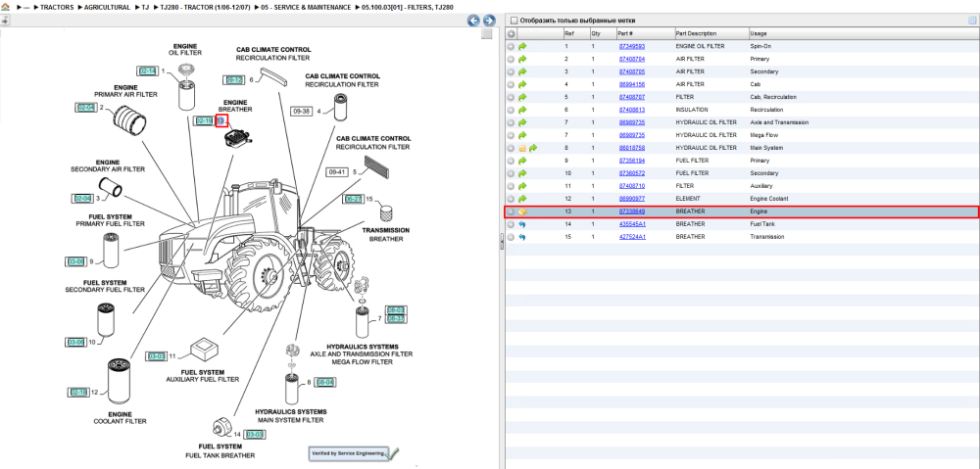The image size is (980, 469).
Task: Click green arrow on Main System filter row
Action: pos(533,148)
